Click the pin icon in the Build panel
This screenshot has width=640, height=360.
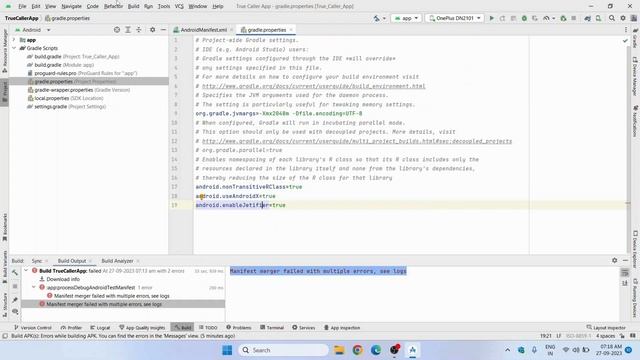coord(15,300)
